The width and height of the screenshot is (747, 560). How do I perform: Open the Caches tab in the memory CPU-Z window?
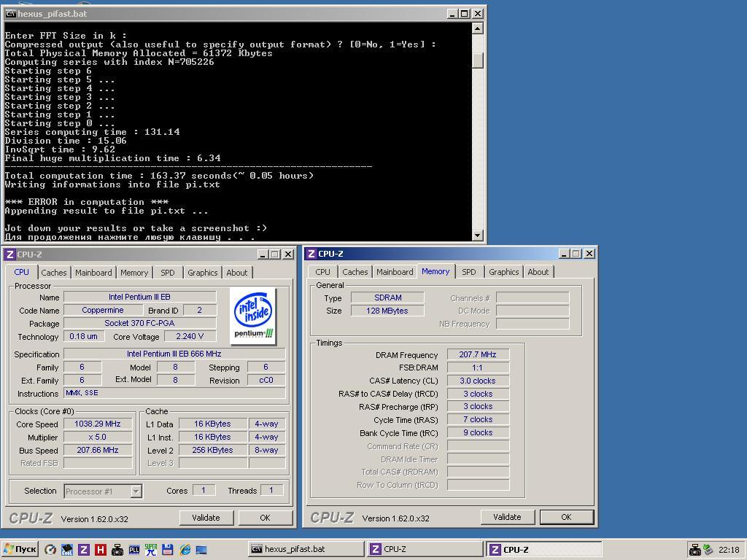pos(355,272)
